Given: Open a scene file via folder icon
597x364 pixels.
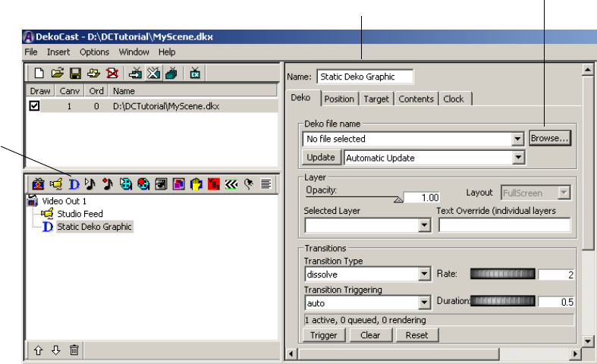Looking at the screenshot, I should click(x=57, y=73).
